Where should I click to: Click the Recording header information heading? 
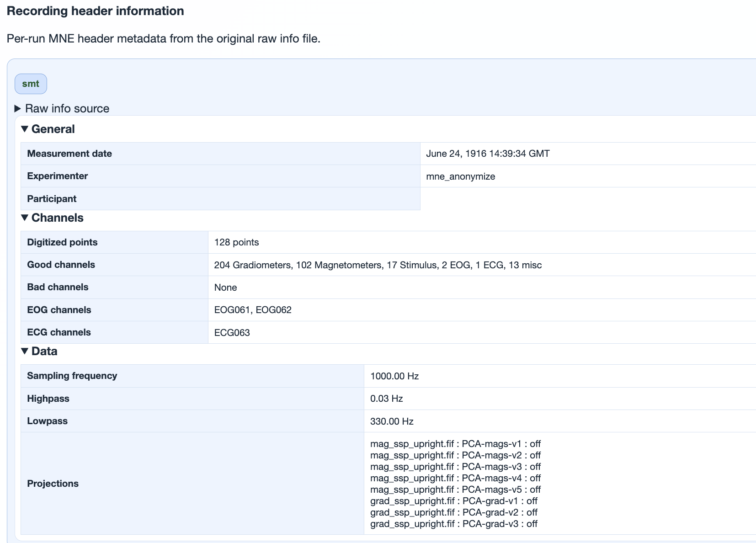pos(95,11)
